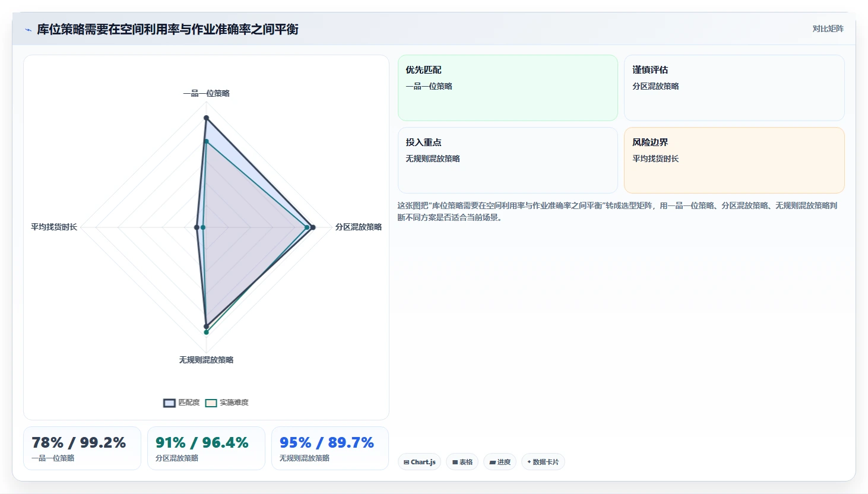Click the 95% / 89.7% stat value
The width and height of the screenshot is (868, 494).
click(327, 443)
